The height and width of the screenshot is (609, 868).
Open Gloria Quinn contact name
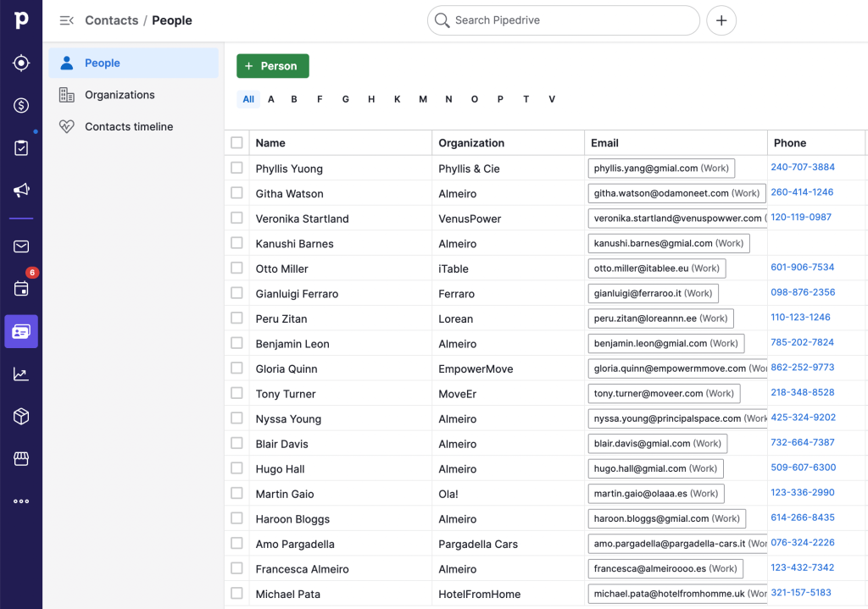point(287,369)
